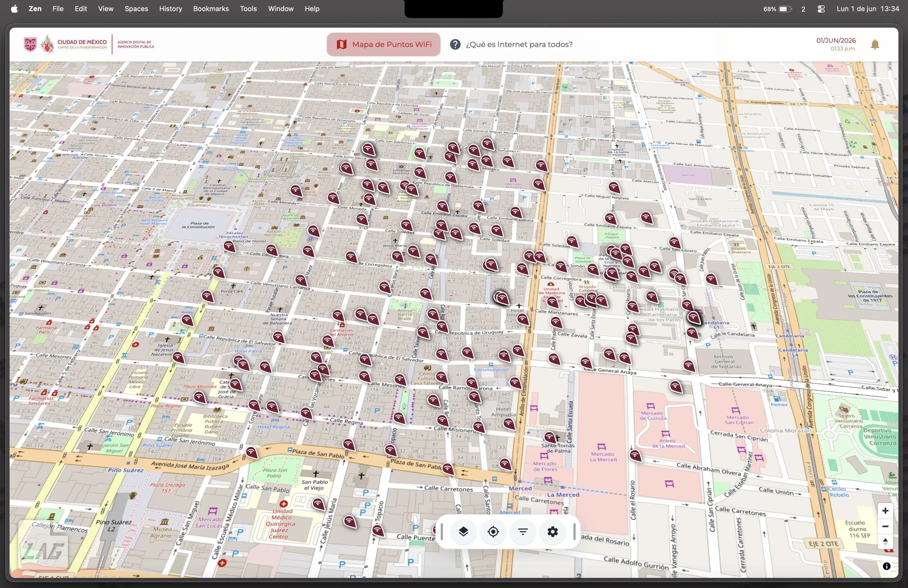The image size is (908, 588).
Task: Open the History menu
Action: click(x=171, y=9)
